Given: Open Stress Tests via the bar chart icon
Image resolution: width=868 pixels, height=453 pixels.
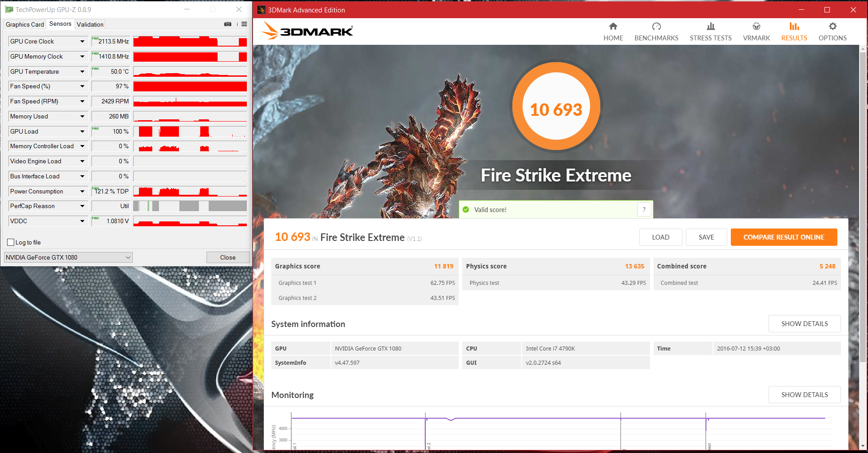Looking at the screenshot, I should point(711,26).
